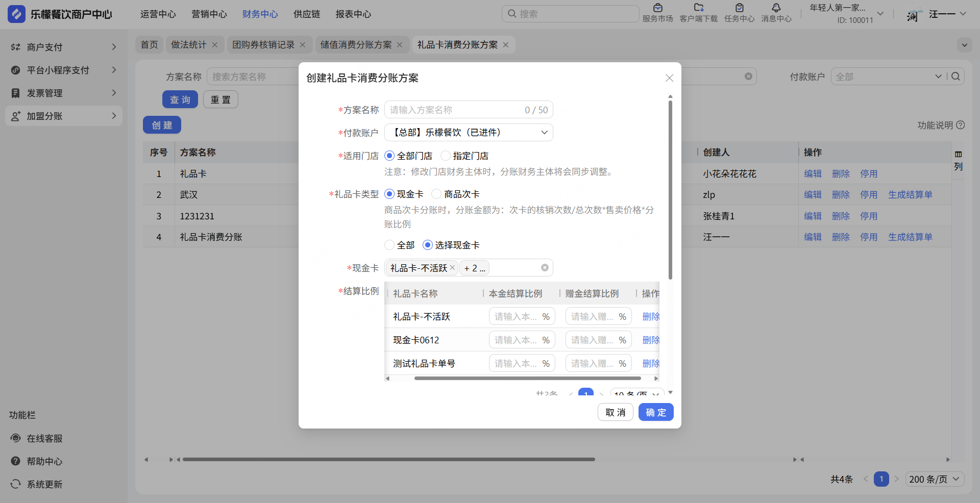Click the 功能说明 help question icon
Image resolution: width=980 pixels, height=503 pixels.
pos(960,125)
